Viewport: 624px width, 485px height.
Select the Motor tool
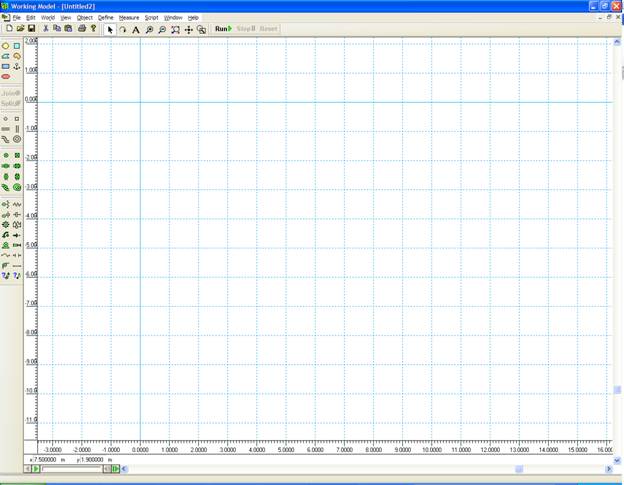[6, 245]
